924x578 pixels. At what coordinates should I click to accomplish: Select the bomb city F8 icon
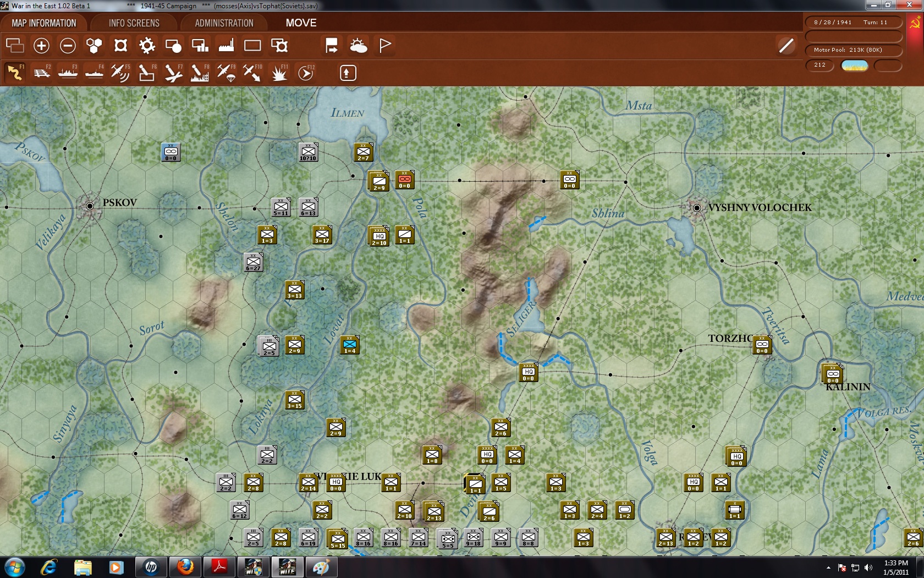pos(200,73)
